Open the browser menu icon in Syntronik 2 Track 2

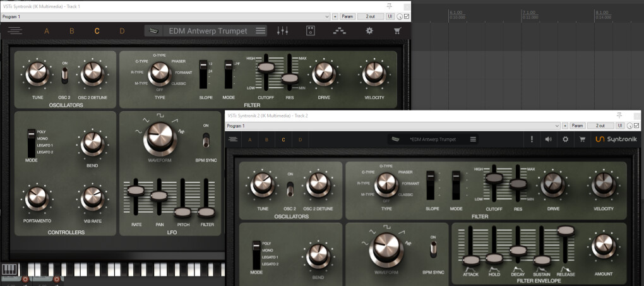tap(233, 140)
